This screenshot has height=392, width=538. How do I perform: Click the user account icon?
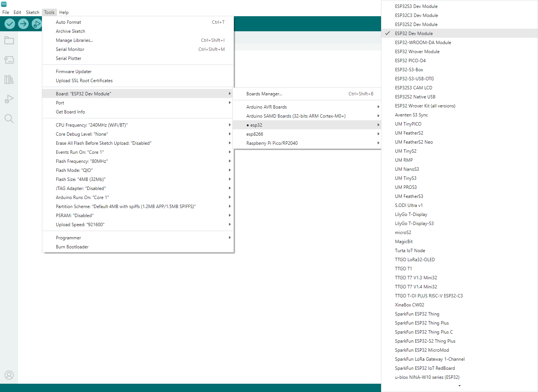click(x=9, y=375)
